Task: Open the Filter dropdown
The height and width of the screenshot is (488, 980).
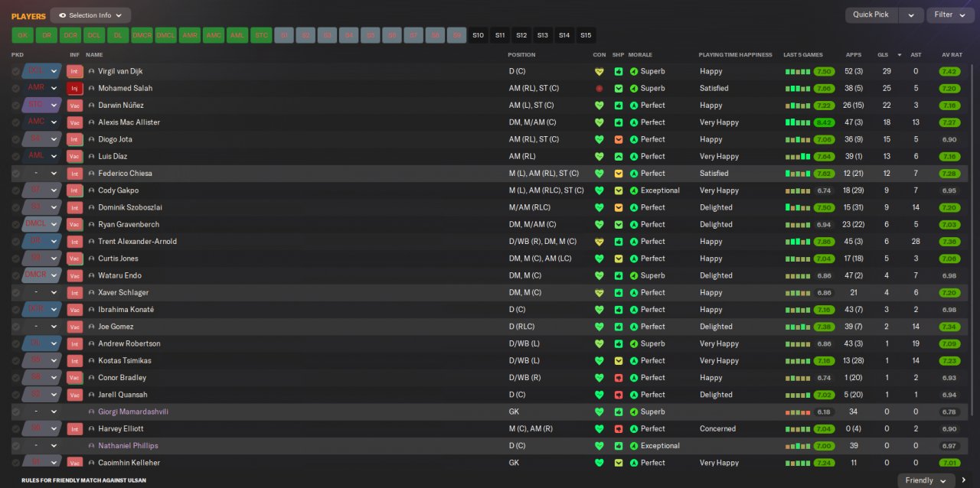Action: (950, 15)
